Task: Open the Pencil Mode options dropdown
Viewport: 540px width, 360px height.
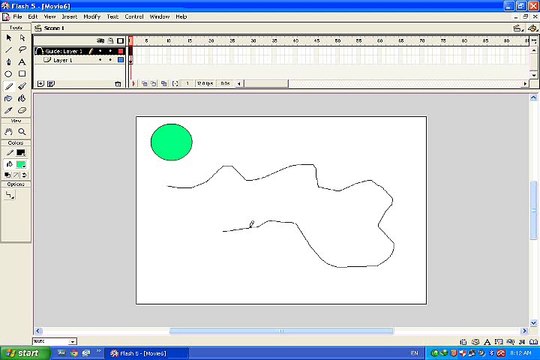Action: [9, 195]
